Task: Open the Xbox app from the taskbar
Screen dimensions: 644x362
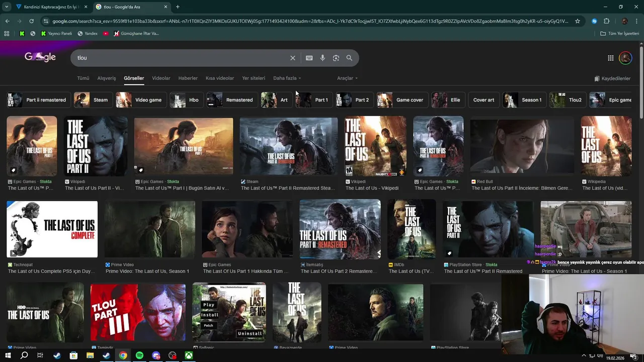Action: (x=189, y=355)
